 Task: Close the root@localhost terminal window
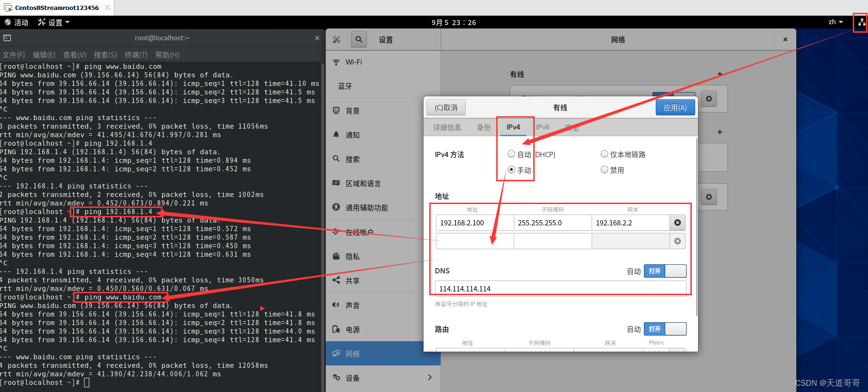317,38
